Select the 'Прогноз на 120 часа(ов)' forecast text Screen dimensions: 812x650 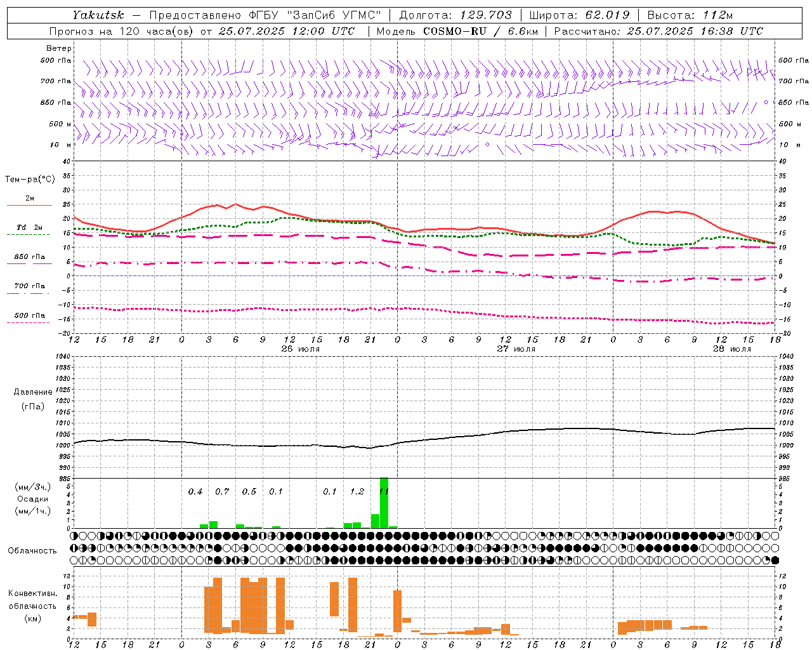pos(121,31)
